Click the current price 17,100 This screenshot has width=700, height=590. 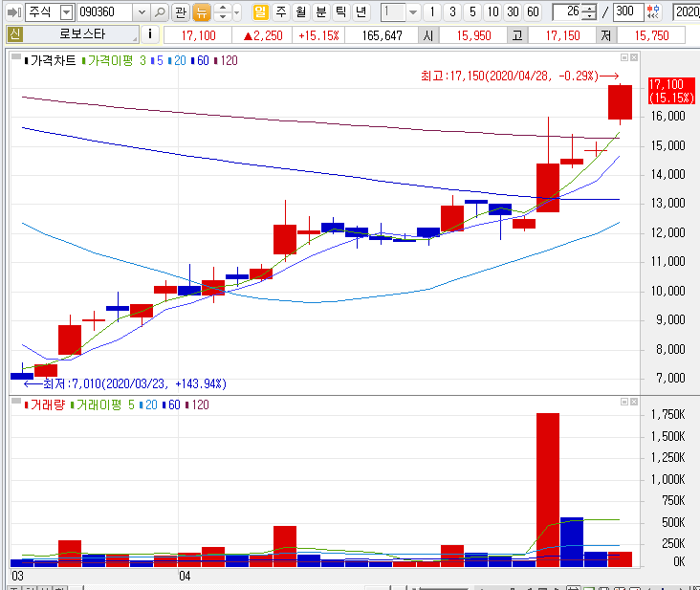[198, 35]
